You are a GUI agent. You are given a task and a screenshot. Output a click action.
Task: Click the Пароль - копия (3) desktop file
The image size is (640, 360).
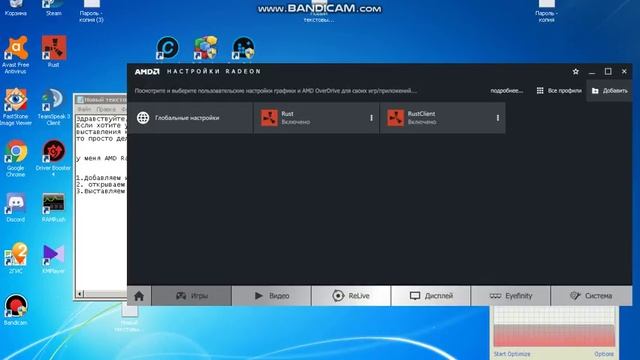(x=91, y=11)
